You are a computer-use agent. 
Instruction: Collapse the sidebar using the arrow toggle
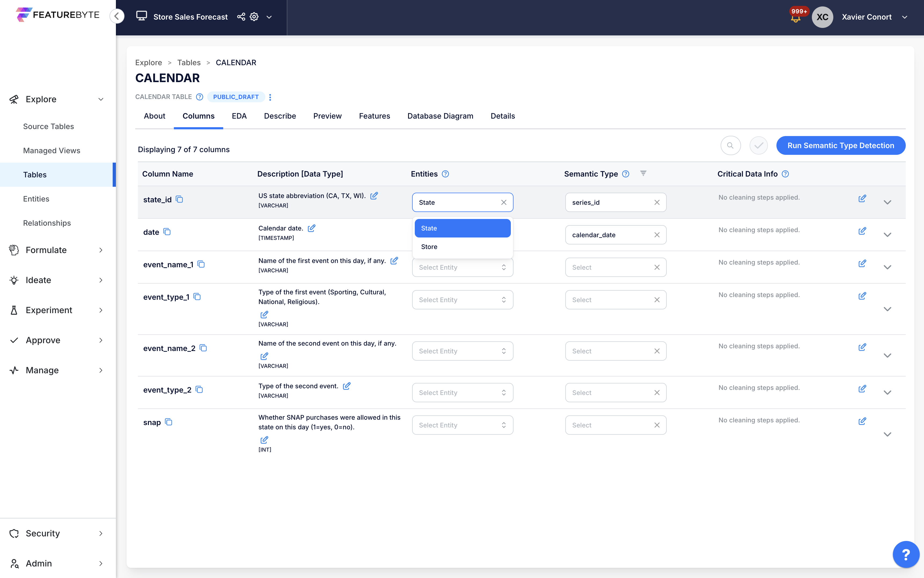click(117, 16)
